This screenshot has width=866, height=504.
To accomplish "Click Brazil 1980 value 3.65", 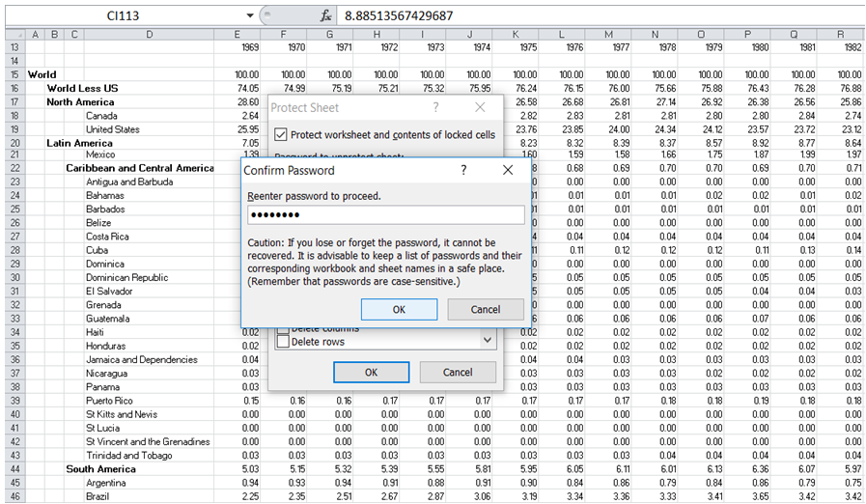I will [x=761, y=496].
